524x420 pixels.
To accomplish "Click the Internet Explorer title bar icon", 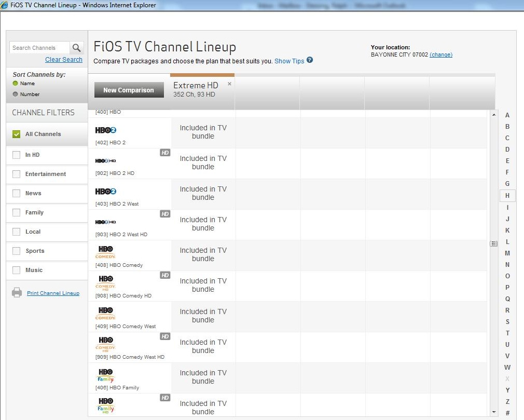I will [x=4, y=5].
